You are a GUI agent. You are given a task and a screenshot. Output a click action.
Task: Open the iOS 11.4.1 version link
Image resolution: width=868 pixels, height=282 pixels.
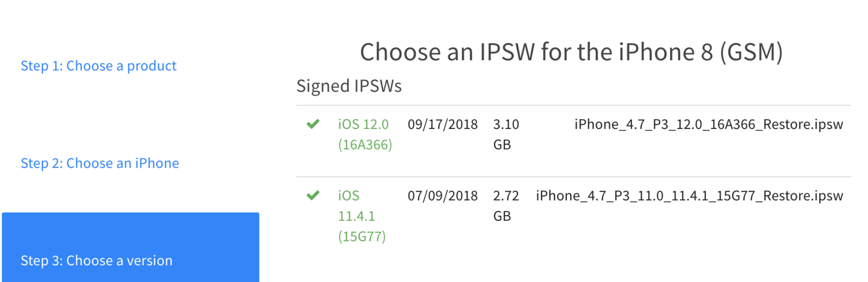(356, 206)
